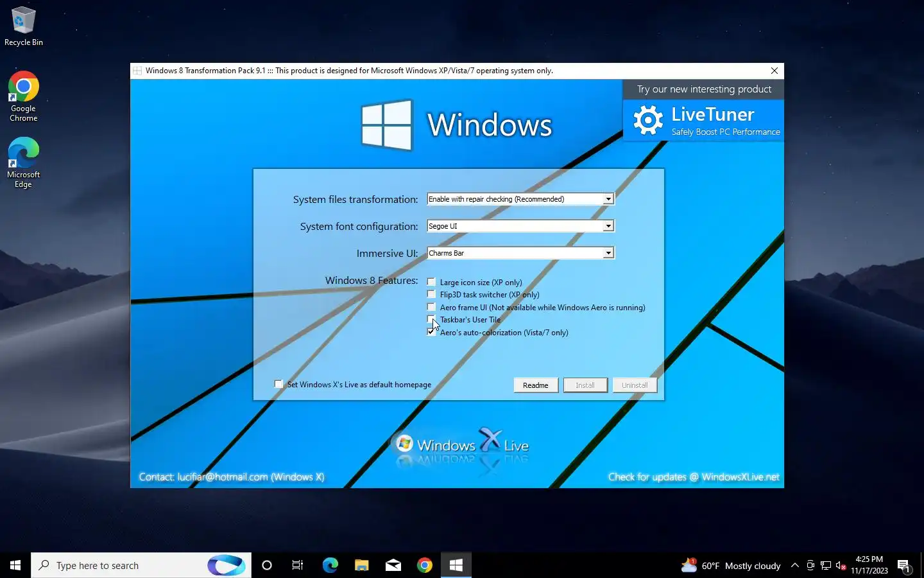Open Google Chrome desktop shortcut

(x=23, y=96)
